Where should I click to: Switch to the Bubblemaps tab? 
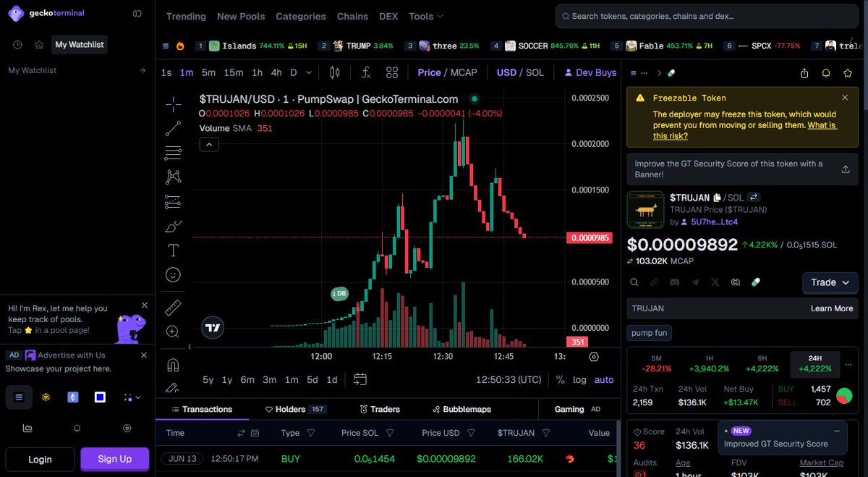pyautogui.click(x=461, y=409)
